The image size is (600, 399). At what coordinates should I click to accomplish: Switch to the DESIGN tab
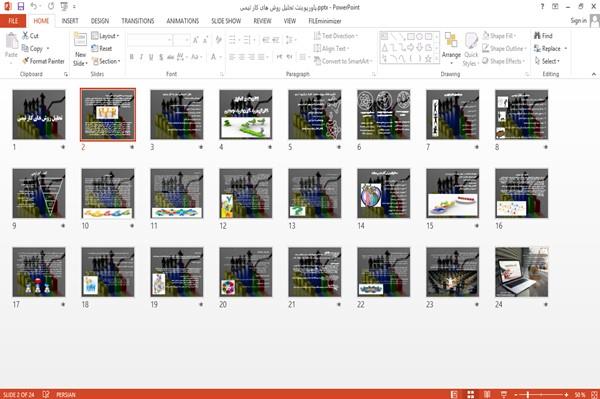tap(100, 21)
